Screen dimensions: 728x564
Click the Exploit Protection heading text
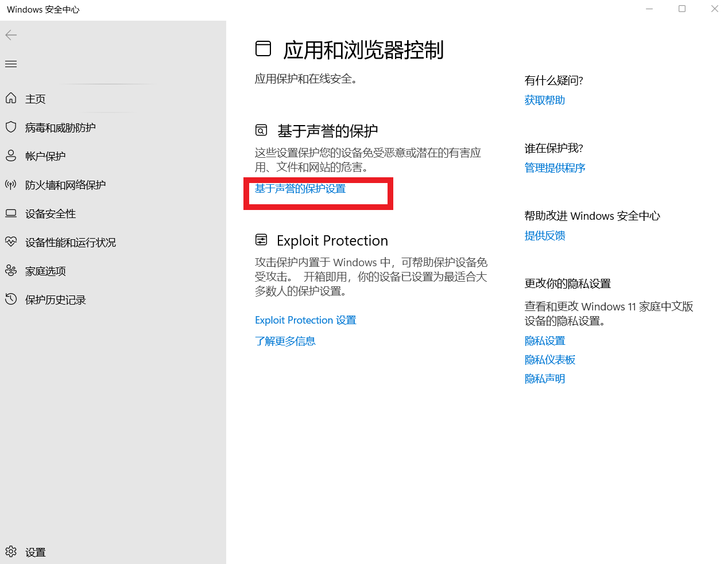click(x=332, y=240)
